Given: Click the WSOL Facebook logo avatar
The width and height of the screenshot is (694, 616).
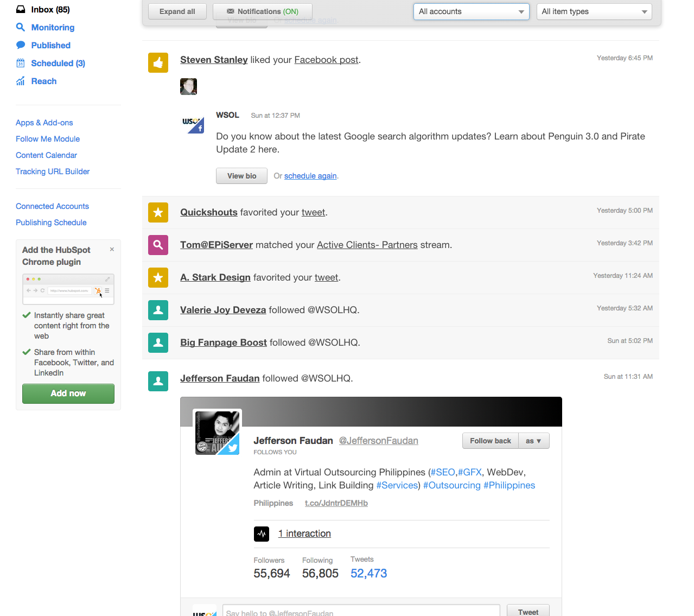Looking at the screenshot, I should [x=193, y=124].
